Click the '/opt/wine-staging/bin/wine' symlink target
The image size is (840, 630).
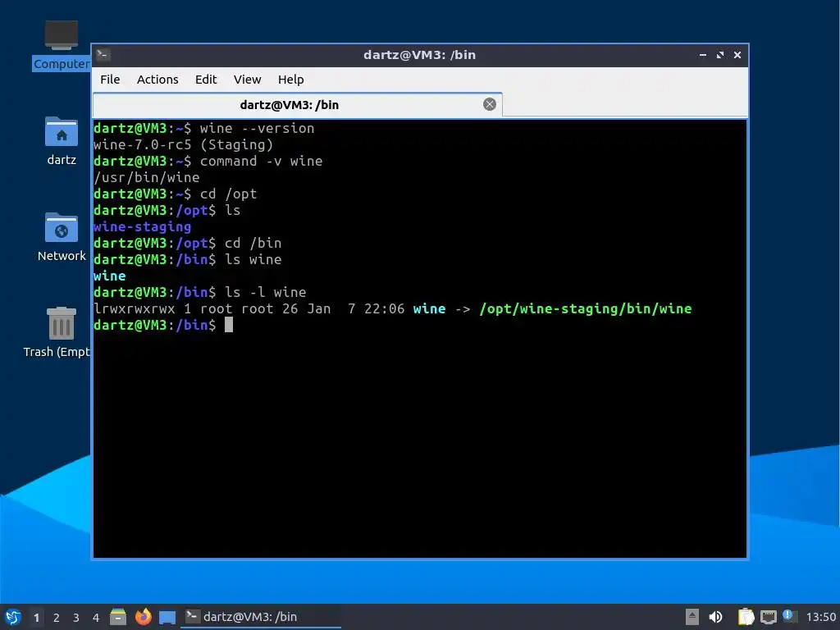click(586, 308)
